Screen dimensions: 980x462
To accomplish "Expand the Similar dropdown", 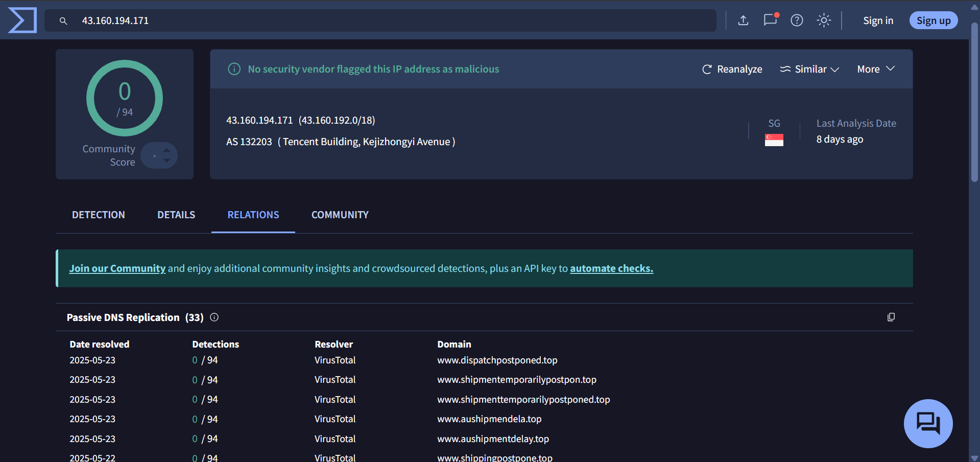I will (x=809, y=69).
